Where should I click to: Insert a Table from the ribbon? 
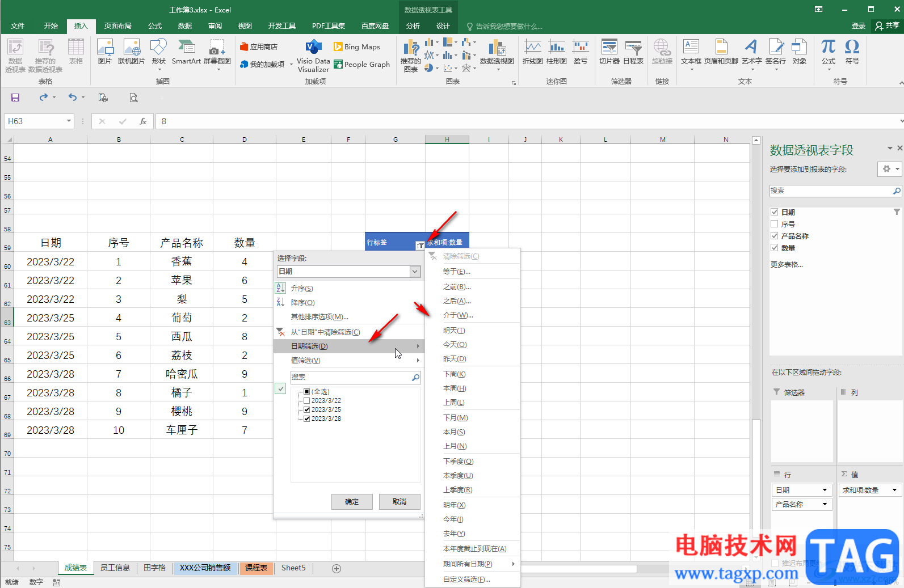pos(76,52)
